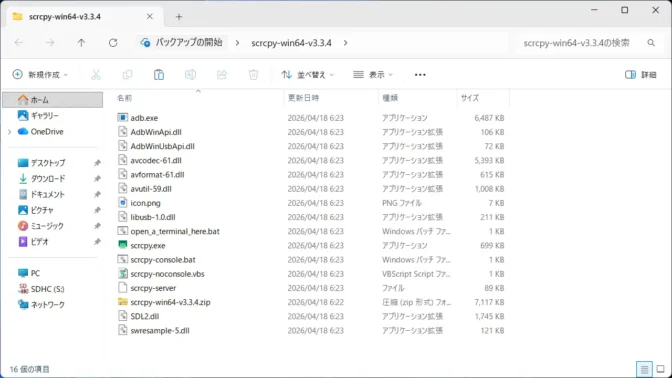Screen dimensions: 672x378
Task: Click the OneDrive cloud icon
Action: [23, 131]
